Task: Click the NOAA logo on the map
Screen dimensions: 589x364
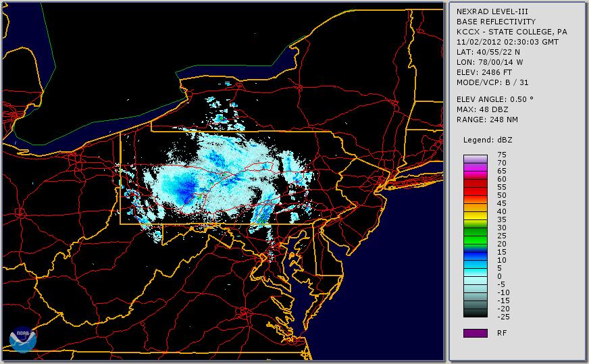Action: click(23, 340)
